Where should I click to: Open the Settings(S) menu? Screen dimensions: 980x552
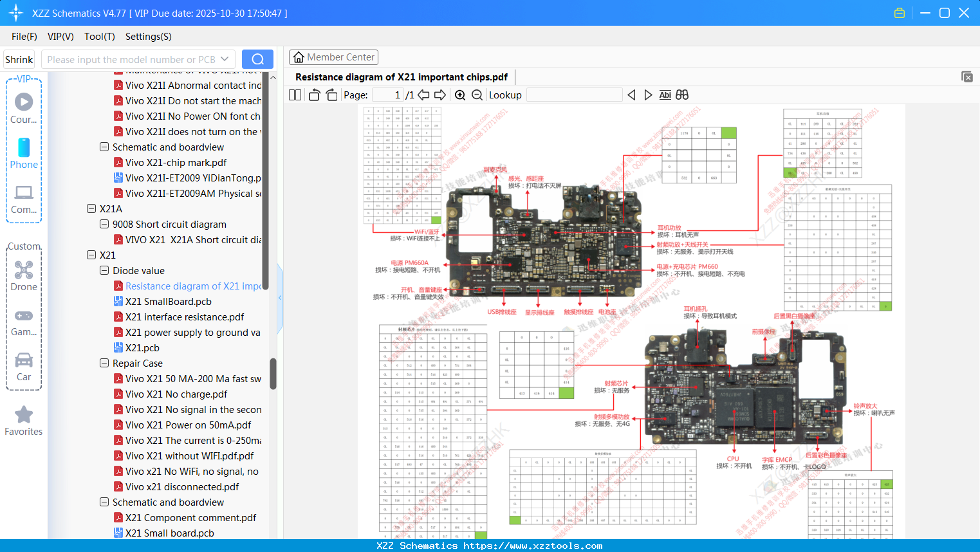point(148,37)
